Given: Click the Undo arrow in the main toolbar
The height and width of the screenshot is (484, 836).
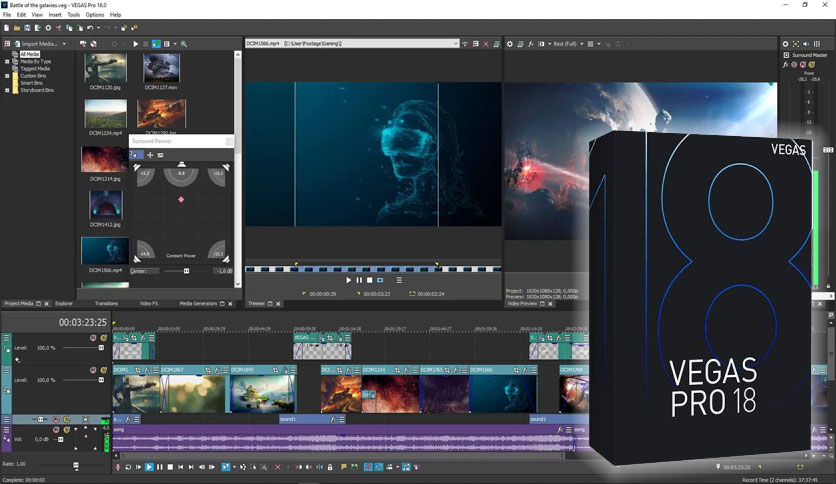Looking at the screenshot, I should pyautogui.click(x=90, y=28).
